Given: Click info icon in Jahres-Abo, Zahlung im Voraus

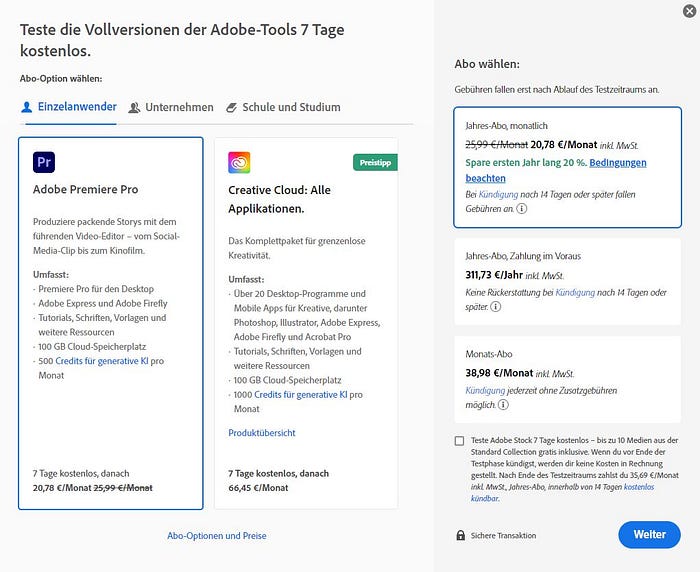Looking at the screenshot, I should click(x=493, y=306).
